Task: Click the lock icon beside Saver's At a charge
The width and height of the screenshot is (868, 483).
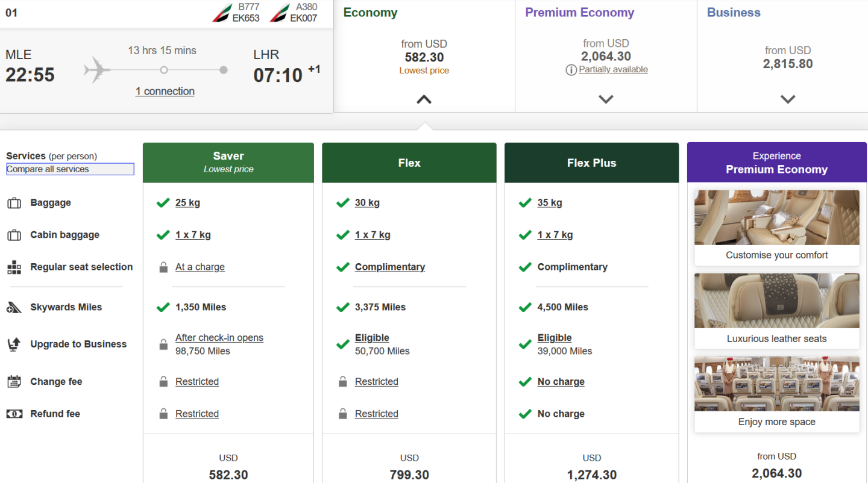Action: (163, 267)
